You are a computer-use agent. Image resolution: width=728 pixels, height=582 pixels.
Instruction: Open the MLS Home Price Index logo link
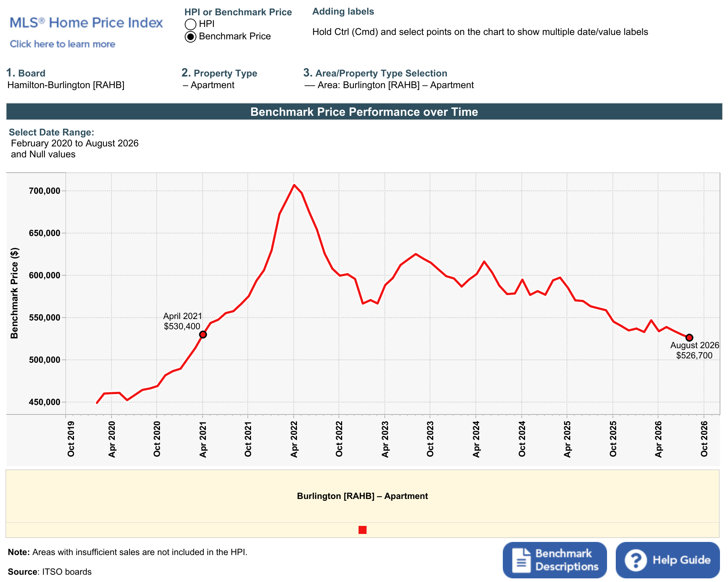pyautogui.click(x=86, y=23)
